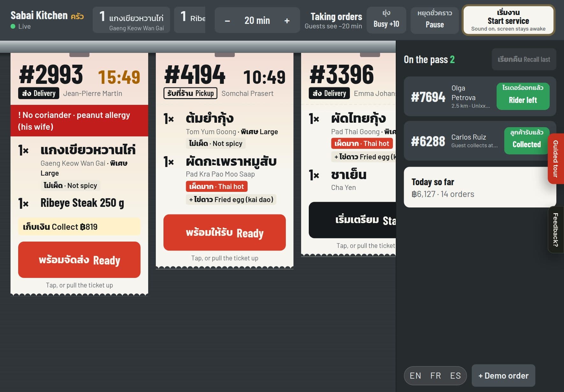
Task: Click the Gaeng Keow Wan Gai summary chip
Action: [x=131, y=20]
